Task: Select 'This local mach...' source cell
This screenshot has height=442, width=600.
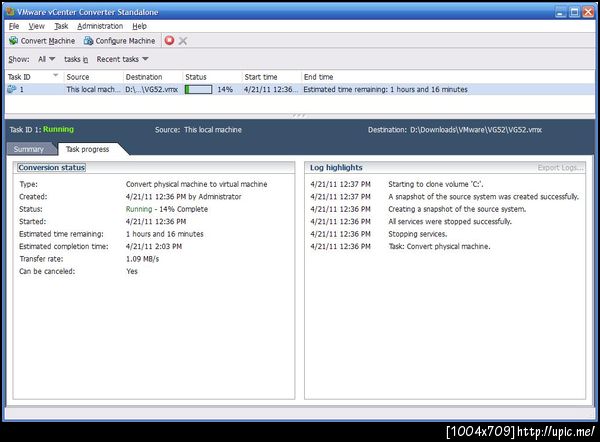Action: (x=93, y=89)
